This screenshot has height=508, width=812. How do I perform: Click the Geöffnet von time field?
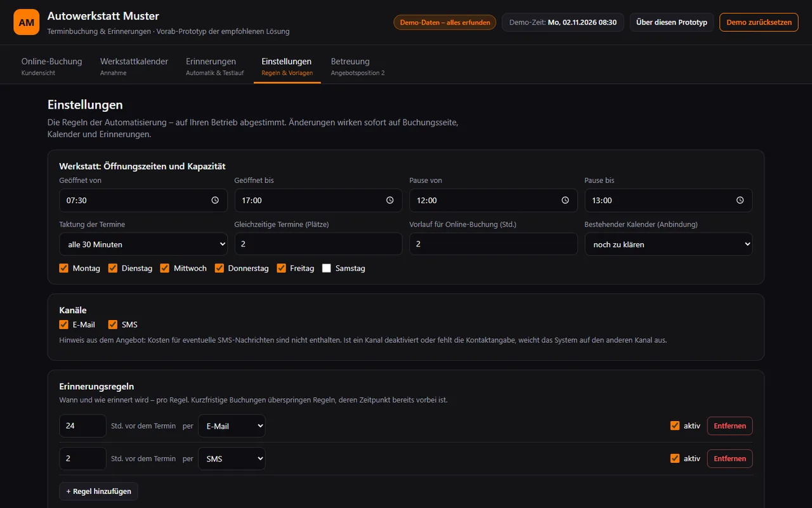point(143,200)
